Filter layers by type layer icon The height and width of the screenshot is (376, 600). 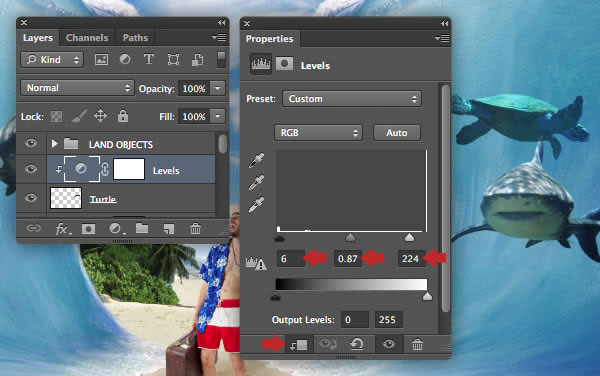[149, 59]
